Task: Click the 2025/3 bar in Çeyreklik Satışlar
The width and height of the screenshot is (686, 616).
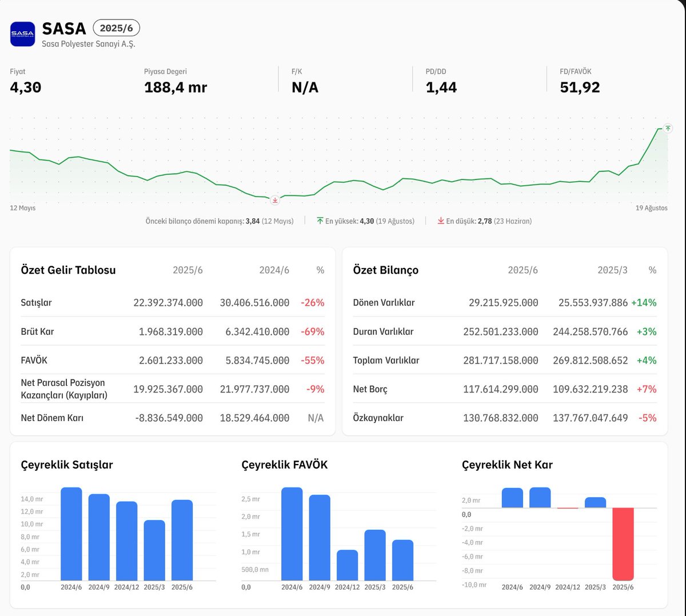Action: coord(154,550)
